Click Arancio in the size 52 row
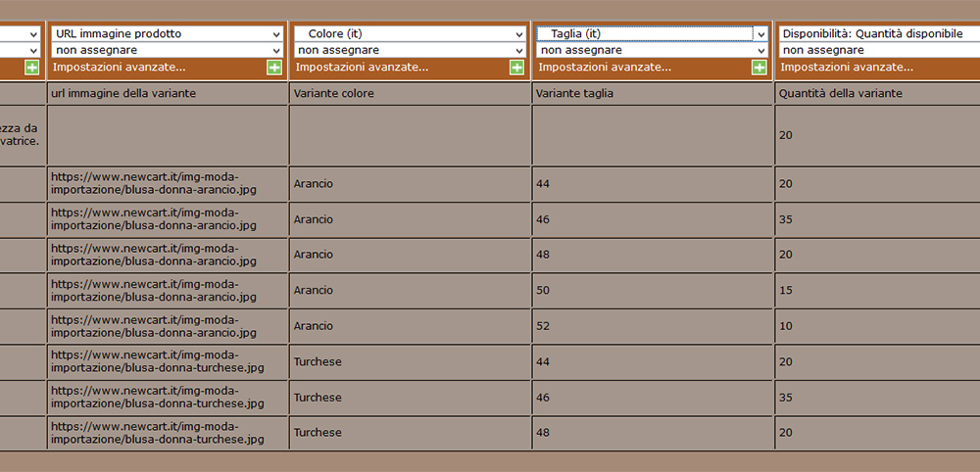Viewport: 980px width, 472px height. [314, 326]
